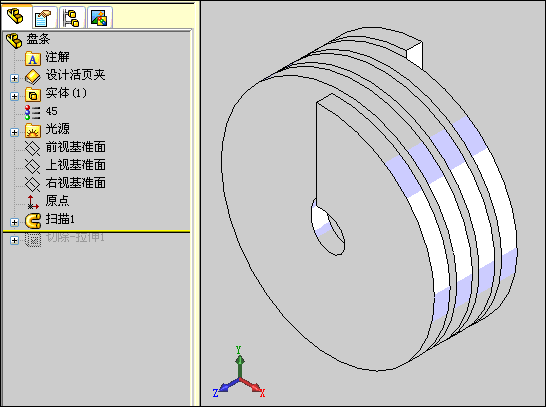Click the suppressed 切除-拉伸1 cut icon
The width and height of the screenshot is (546, 407).
(x=33, y=239)
